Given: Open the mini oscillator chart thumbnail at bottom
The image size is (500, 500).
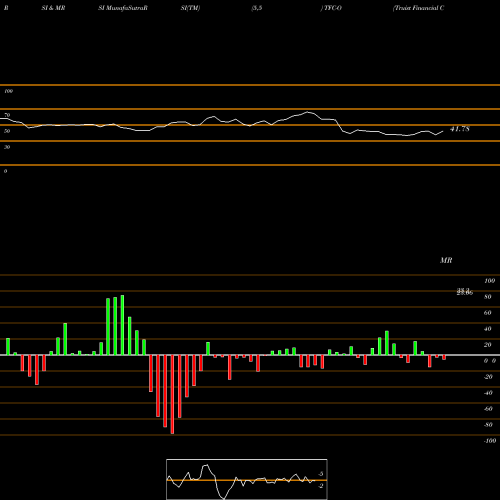Looking at the screenshot, I should click(247, 479).
